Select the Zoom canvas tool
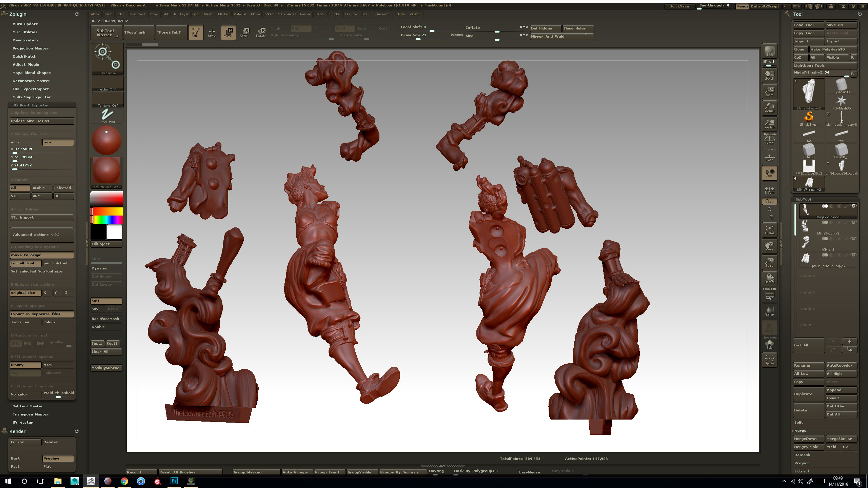Image resolution: width=868 pixels, height=488 pixels. pos(769,91)
